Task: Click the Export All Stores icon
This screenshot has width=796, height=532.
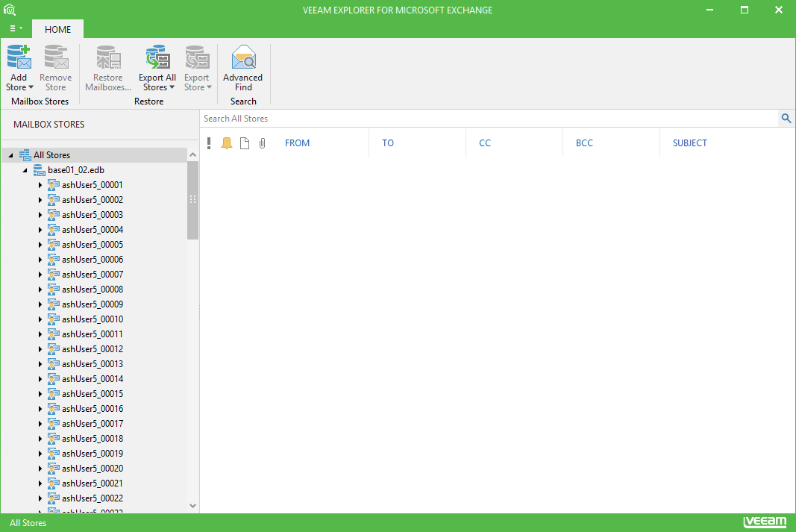Action: 157,57
